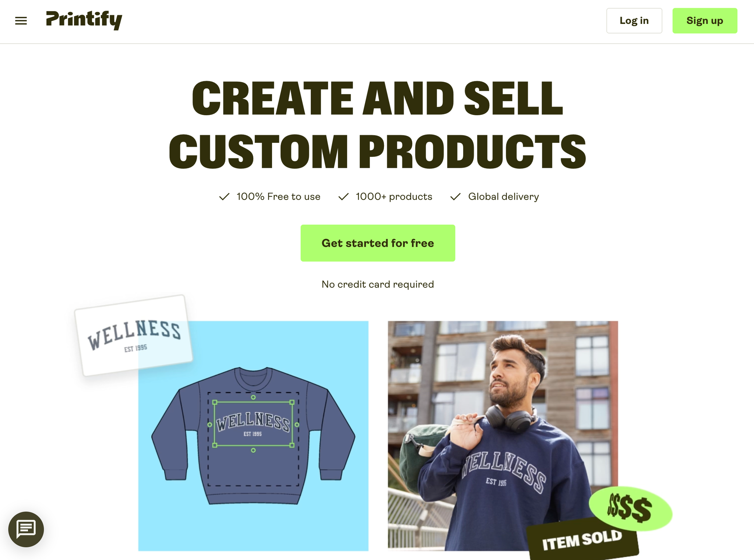
Task: Open the hamburger navigation menu
Action: [x=21, y=21]
